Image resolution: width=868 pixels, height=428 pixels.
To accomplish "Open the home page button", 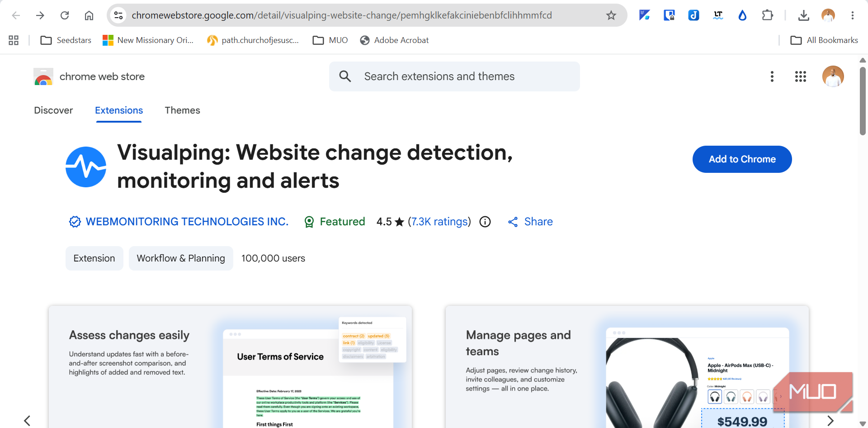I will [89, 15].
